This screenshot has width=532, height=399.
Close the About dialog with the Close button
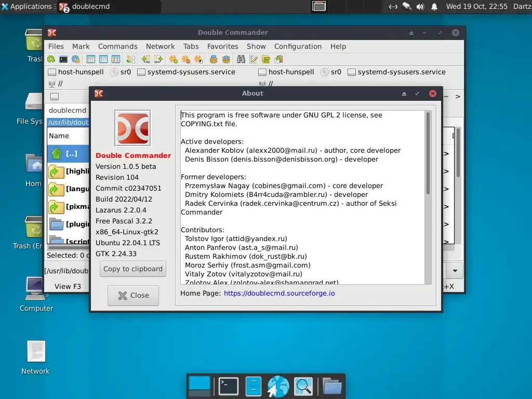click(133, 296)
